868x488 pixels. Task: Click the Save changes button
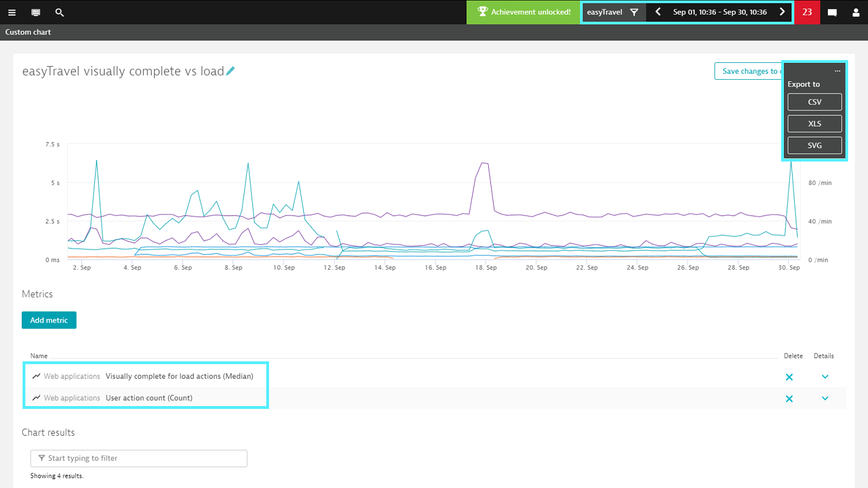pos(749,71)
